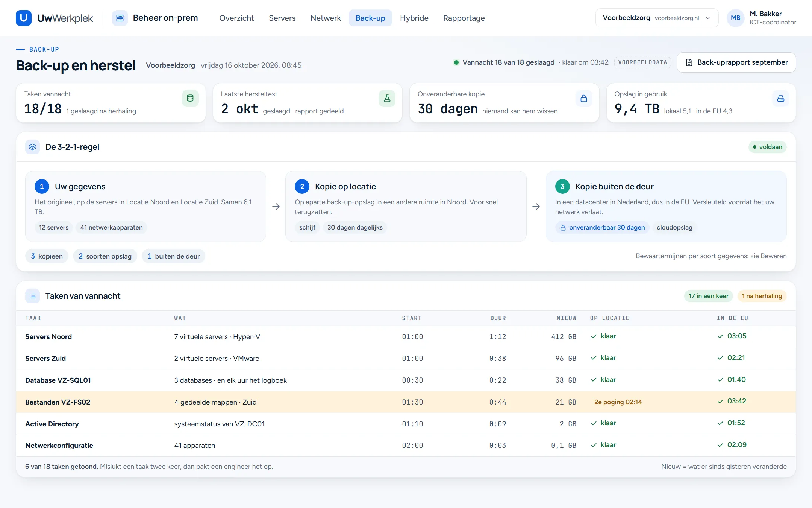
Task: Click the 1 na herhaling badge
Action: coord(762,296)
